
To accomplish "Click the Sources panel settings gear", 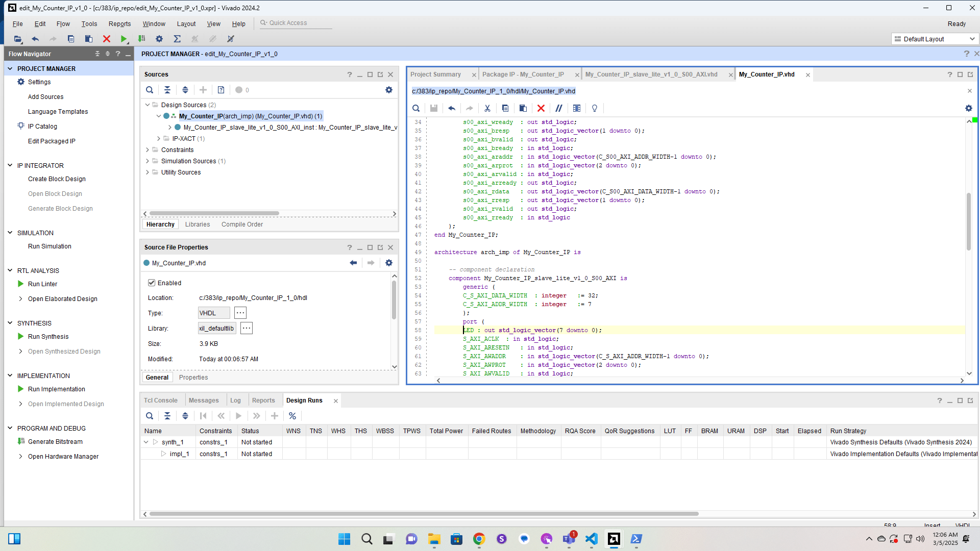I will (389, 90).
